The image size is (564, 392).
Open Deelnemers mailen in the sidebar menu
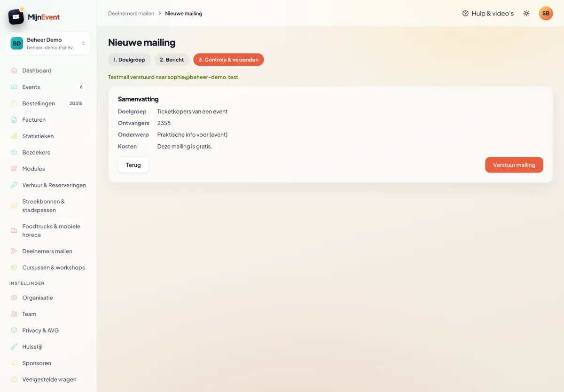(48, 251)
